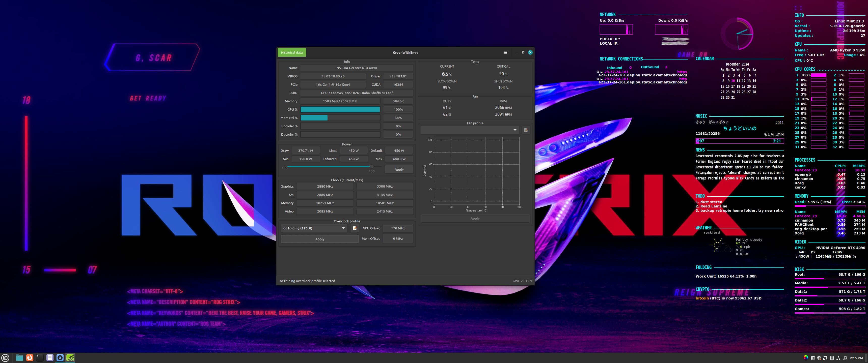868x363 pixels.
Task: Launch the file manager from the taskbar
Action: (19, 358)
